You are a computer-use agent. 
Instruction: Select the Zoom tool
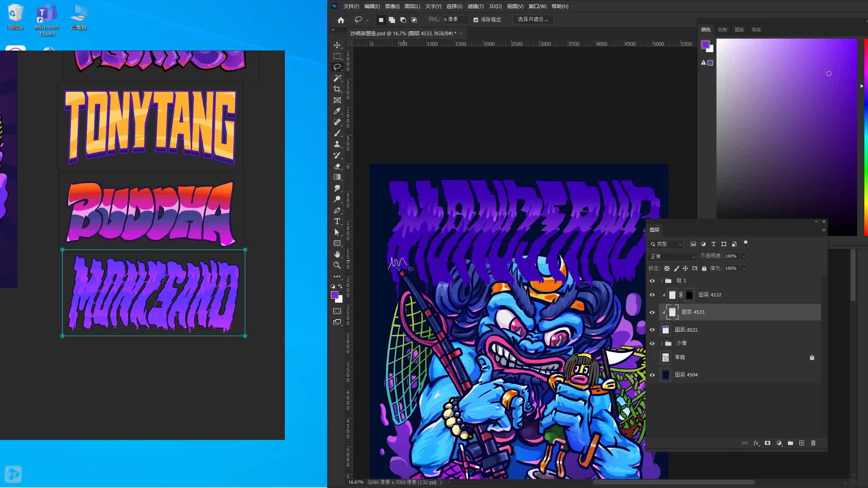tap(337, 265)
